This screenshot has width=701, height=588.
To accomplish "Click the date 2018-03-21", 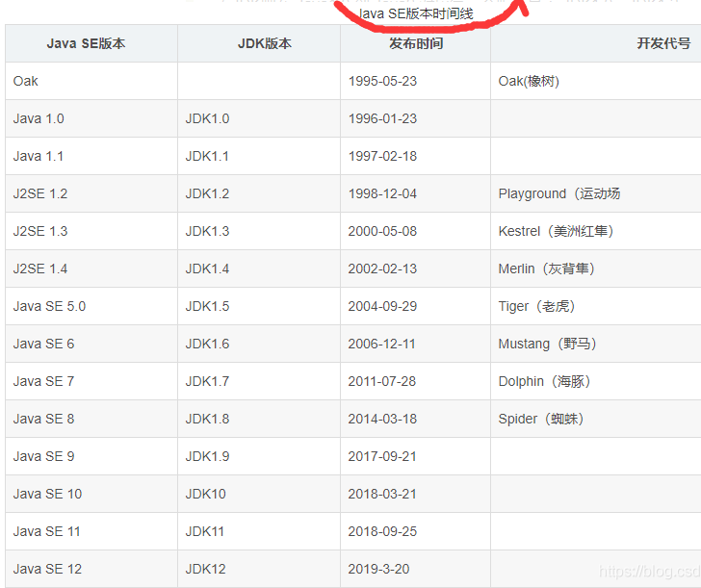I will point(382,495).
